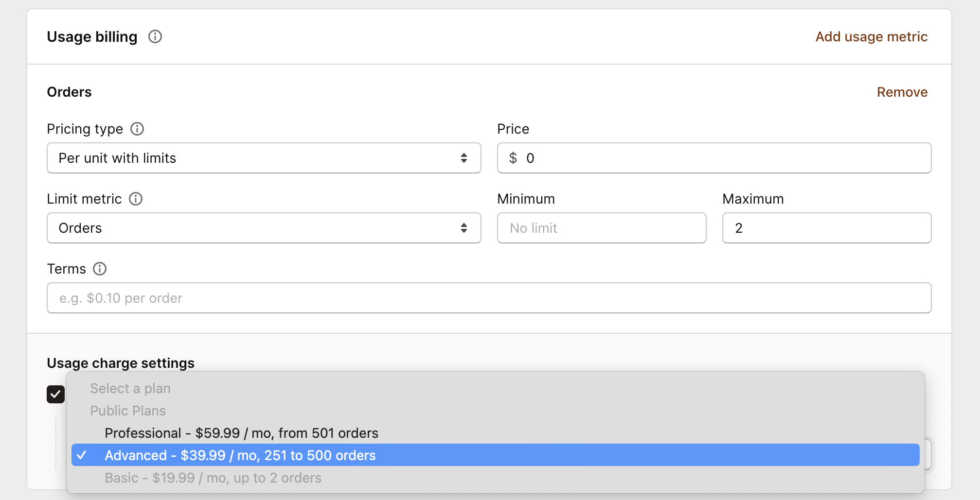Choose the Professional $59.99 plan option
Image resolution: width=980 pixels, height=500 pixels.
click(x=241, y=433)
